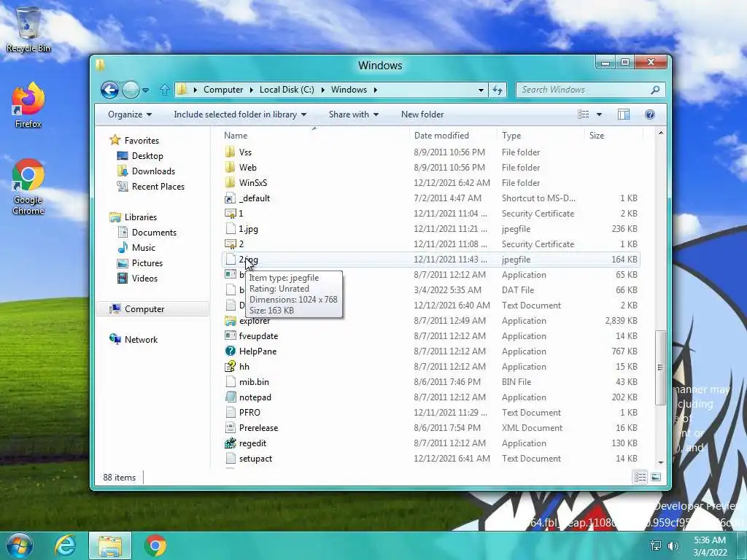747x560 pixels.
Task: Select the notepad application icon
Action: (x=230, y=397)
